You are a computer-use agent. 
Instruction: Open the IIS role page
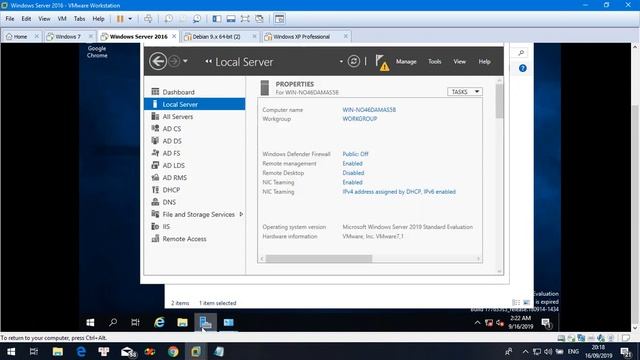[x=166, y=227]
